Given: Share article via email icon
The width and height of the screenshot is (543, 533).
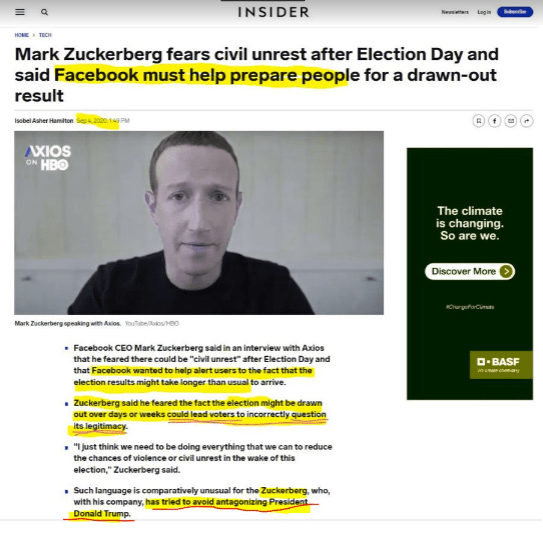Looking at the screenshot, I should (x=510, y=121).
